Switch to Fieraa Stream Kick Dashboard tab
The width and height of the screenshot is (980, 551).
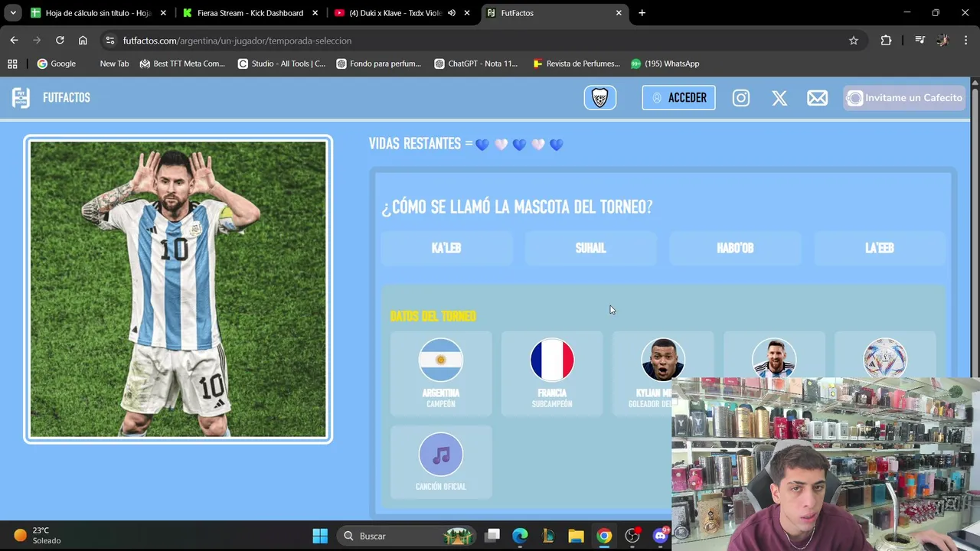click(250, 13)
